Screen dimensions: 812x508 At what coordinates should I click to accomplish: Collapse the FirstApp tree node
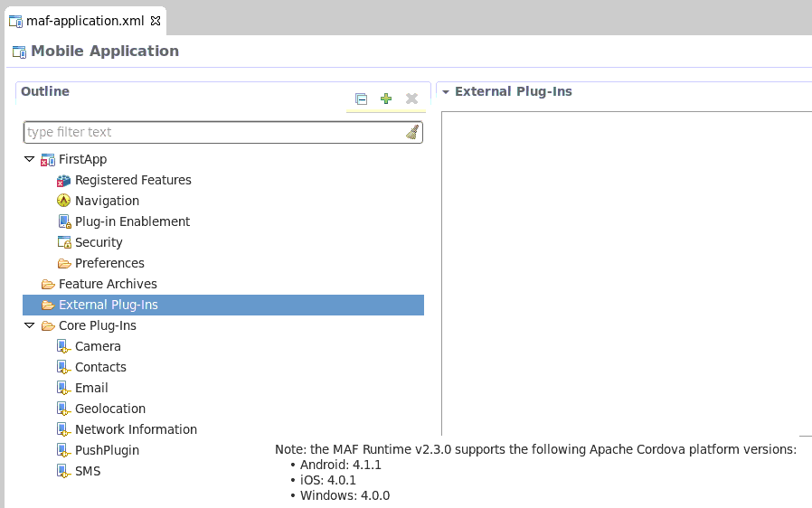click(x=29, y=160)
